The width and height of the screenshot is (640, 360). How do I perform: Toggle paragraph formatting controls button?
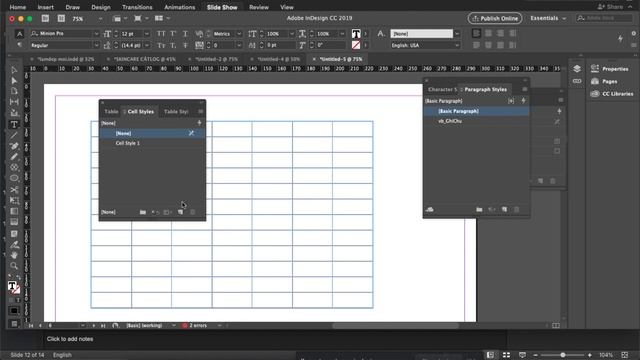click(x=19, y=45)
